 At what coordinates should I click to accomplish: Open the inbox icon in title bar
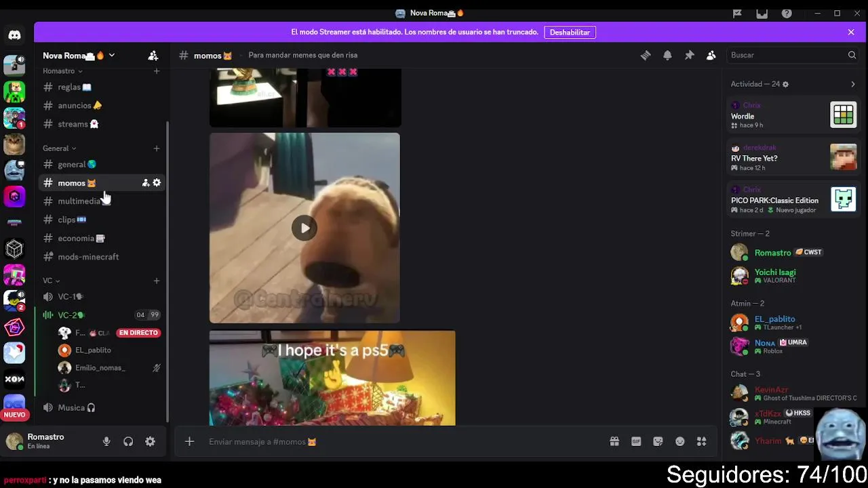[x=762, y=14]
